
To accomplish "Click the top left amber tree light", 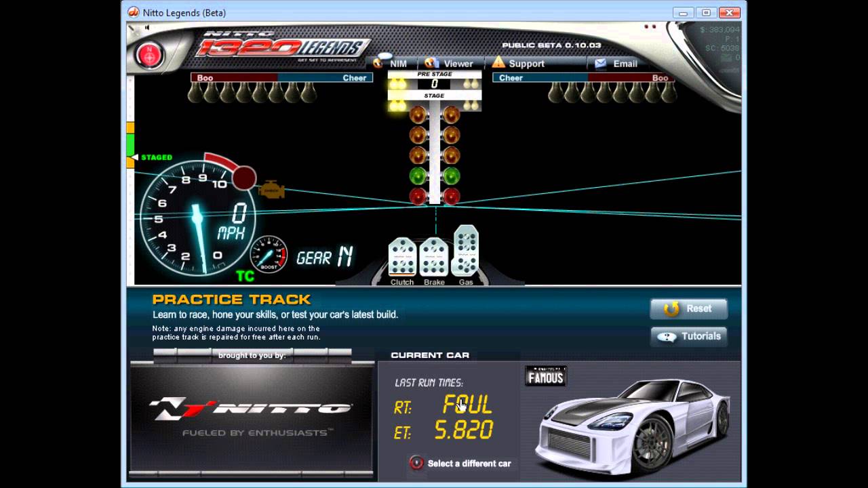I will [418, 115].
